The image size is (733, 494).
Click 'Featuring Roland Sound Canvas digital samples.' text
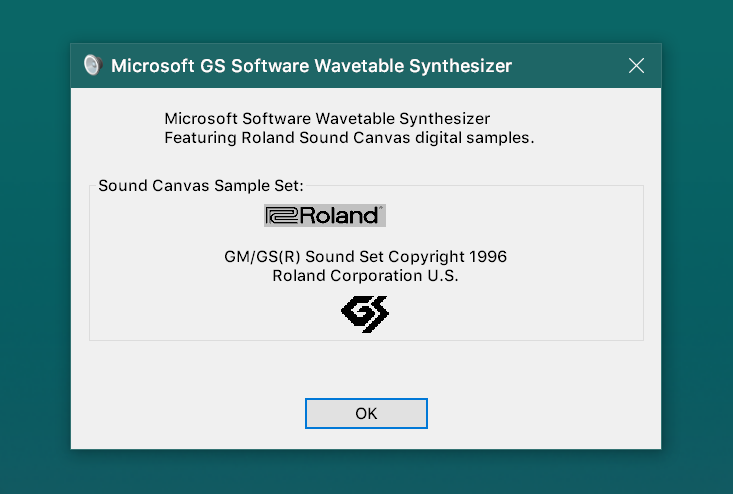click(x=349, y=138)
